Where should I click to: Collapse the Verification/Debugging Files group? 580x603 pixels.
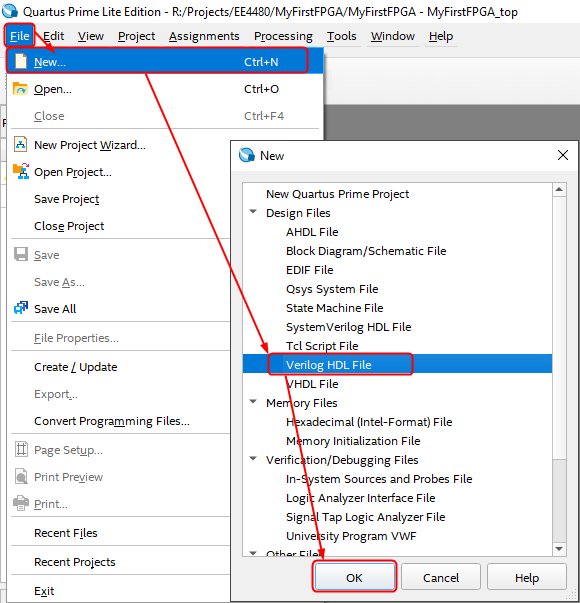(x=253, y=458)
